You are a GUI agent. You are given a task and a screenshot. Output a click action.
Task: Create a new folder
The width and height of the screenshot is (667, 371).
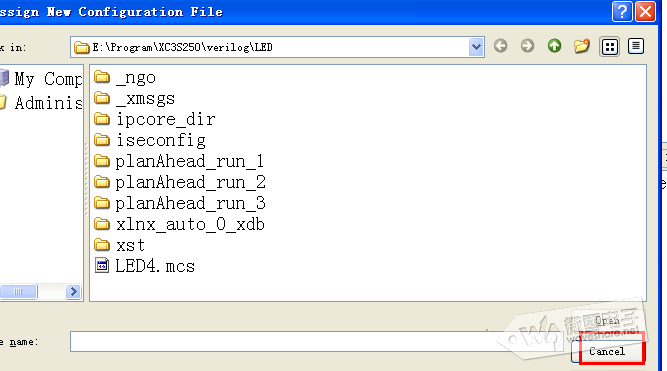[x=581, y=46]
